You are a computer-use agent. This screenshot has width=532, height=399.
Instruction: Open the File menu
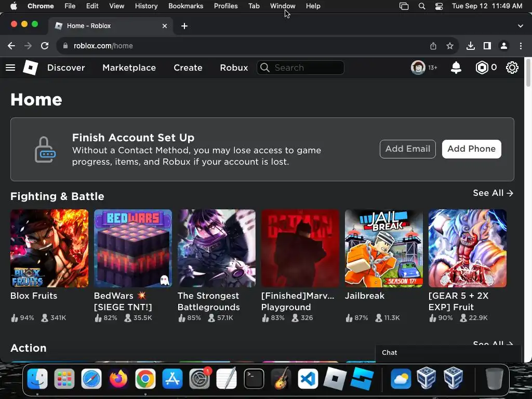(x=70, y=6)
